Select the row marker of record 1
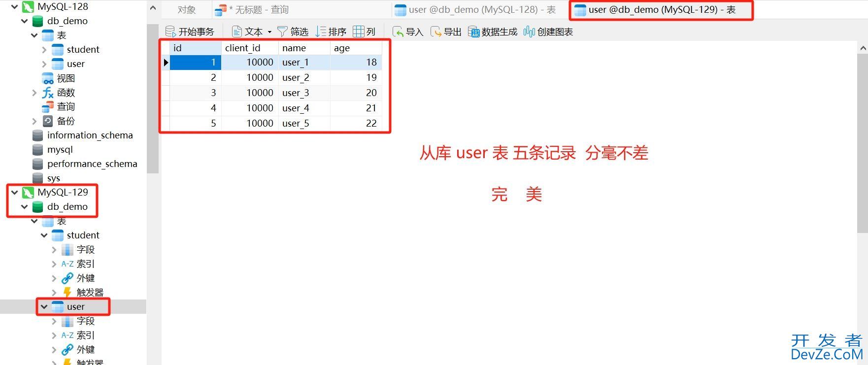868x365 pixels. point(166,63)
